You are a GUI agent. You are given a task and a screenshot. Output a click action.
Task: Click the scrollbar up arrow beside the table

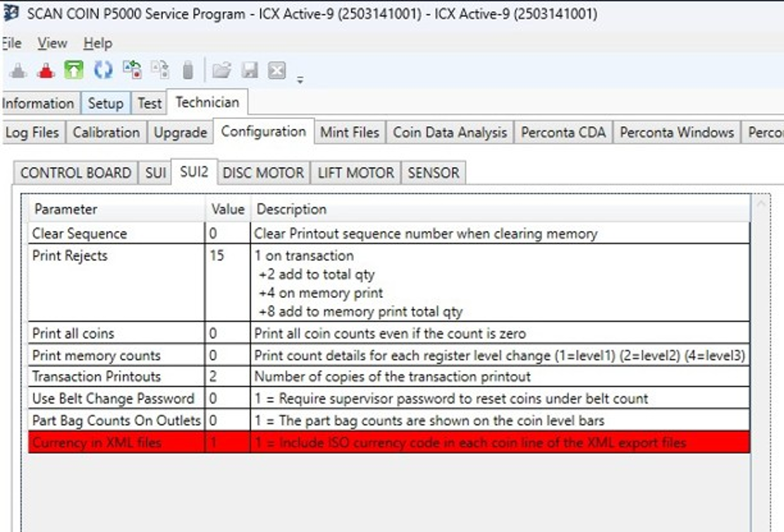point(761,204)
